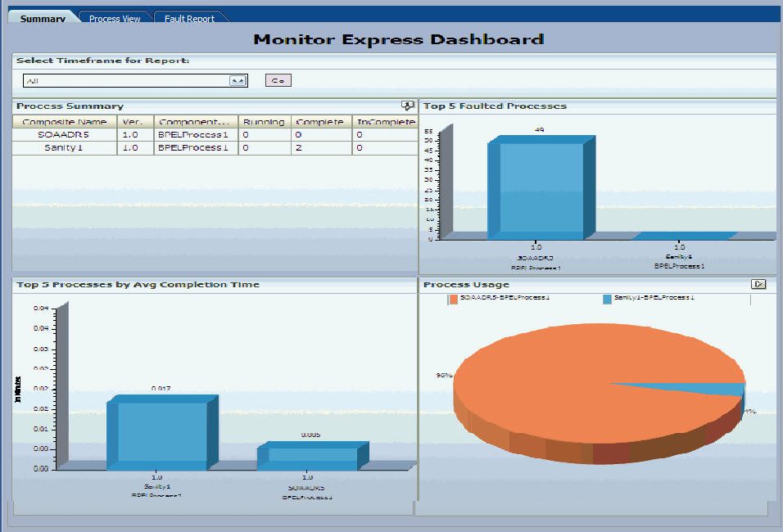Detach the Process Summary panel
The height and width of the screenshot is (532, 783).
[x=405, y=106]
